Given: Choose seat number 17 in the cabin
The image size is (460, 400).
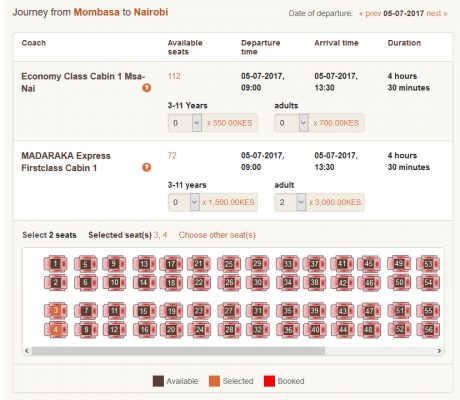Looking at the screenshot, I should pyautogui.click(x=171, y=264).
